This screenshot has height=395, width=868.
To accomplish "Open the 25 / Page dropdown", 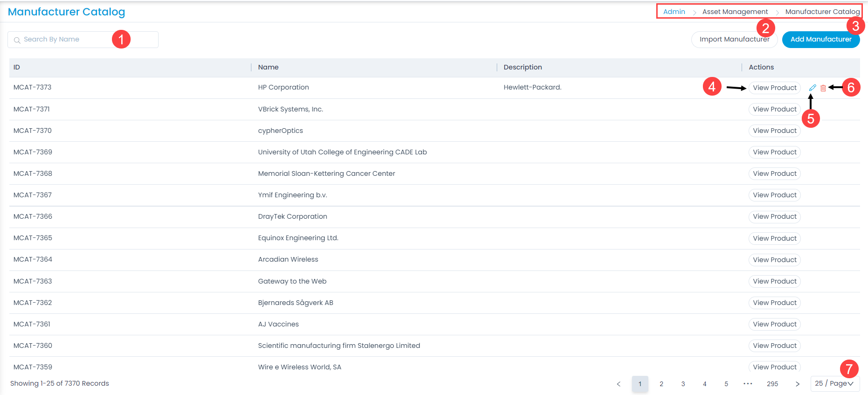I will tap(834, 383).
